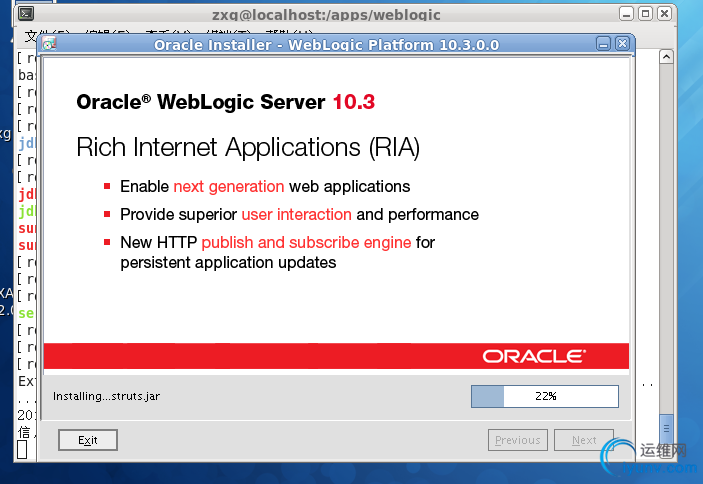
Task: Click the 'Oracle WebLogic Server 10.3' heading
Action: [226, 102]
